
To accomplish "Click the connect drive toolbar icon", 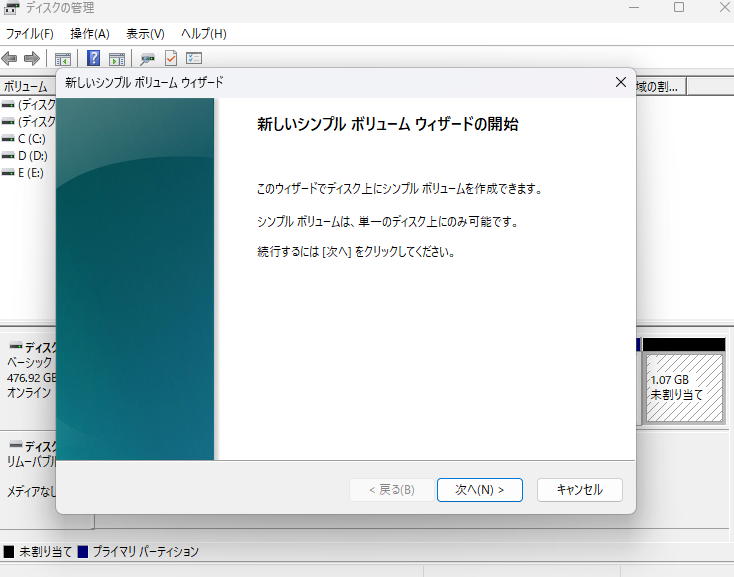I will coord(148,59).
